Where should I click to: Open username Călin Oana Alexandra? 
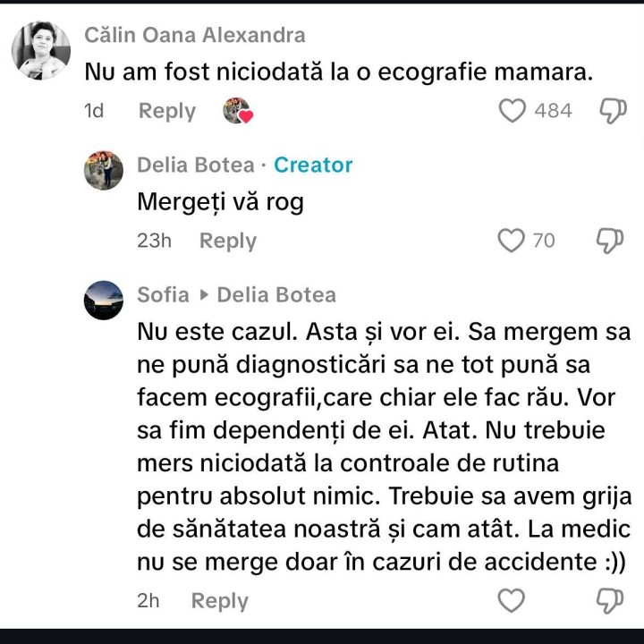pos(194,35)
